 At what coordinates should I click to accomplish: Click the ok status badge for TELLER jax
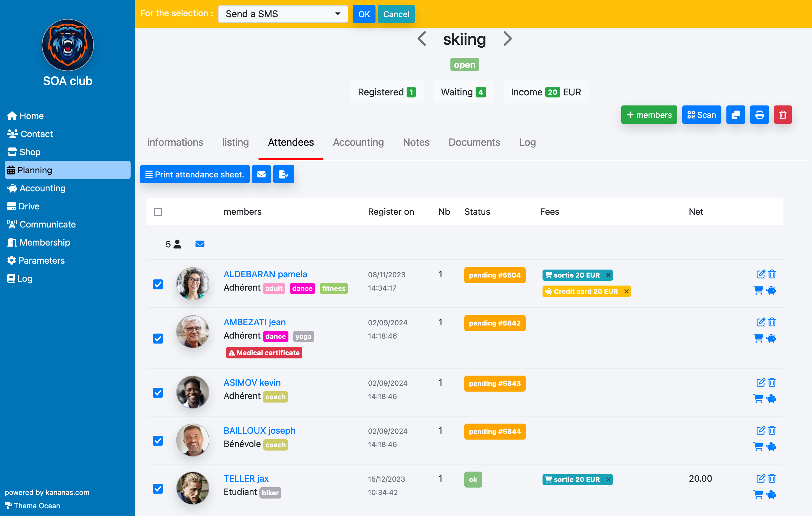click(x=473, y=479)
